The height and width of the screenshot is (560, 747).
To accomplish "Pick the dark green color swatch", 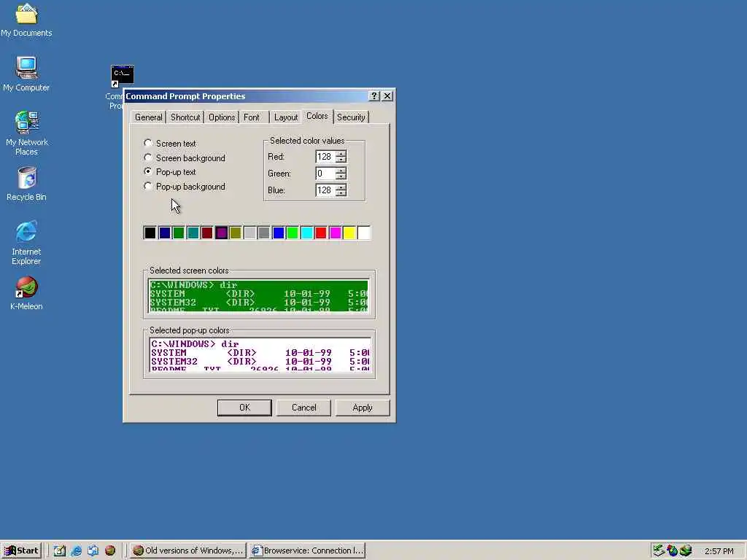I will pos(179,233).
